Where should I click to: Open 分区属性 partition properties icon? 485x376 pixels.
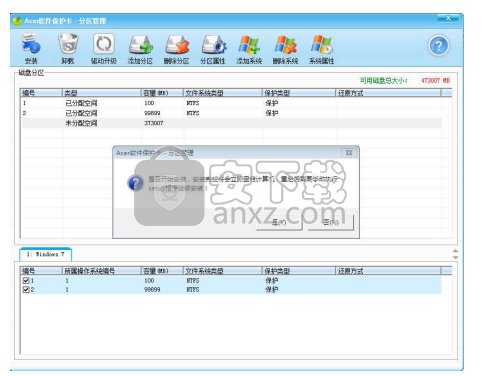[213, 49]
